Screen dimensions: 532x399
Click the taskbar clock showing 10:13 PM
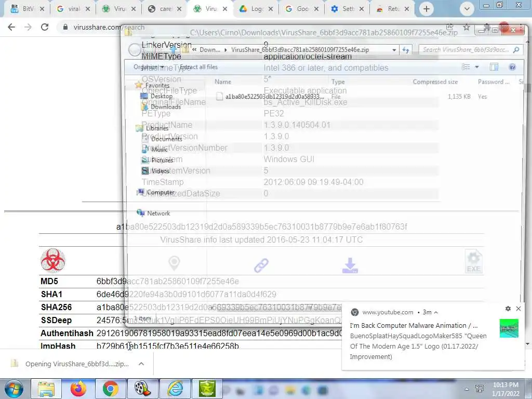(x=506, y=389)
